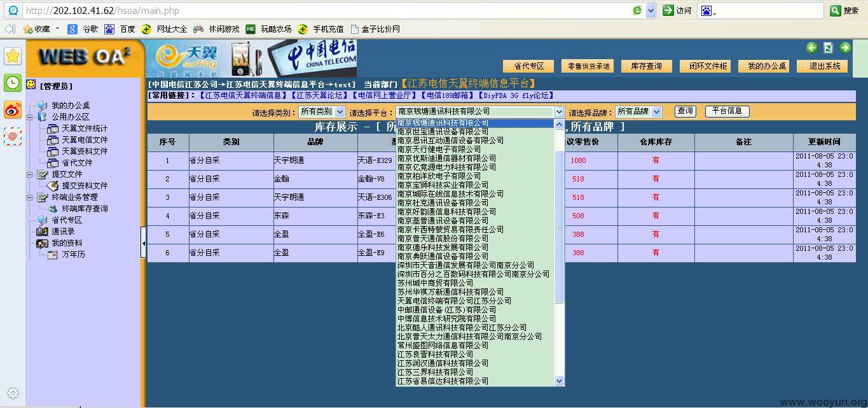Open the 玩酷农场 bookmark
The image size is (868, 408).
pos(269,29)
